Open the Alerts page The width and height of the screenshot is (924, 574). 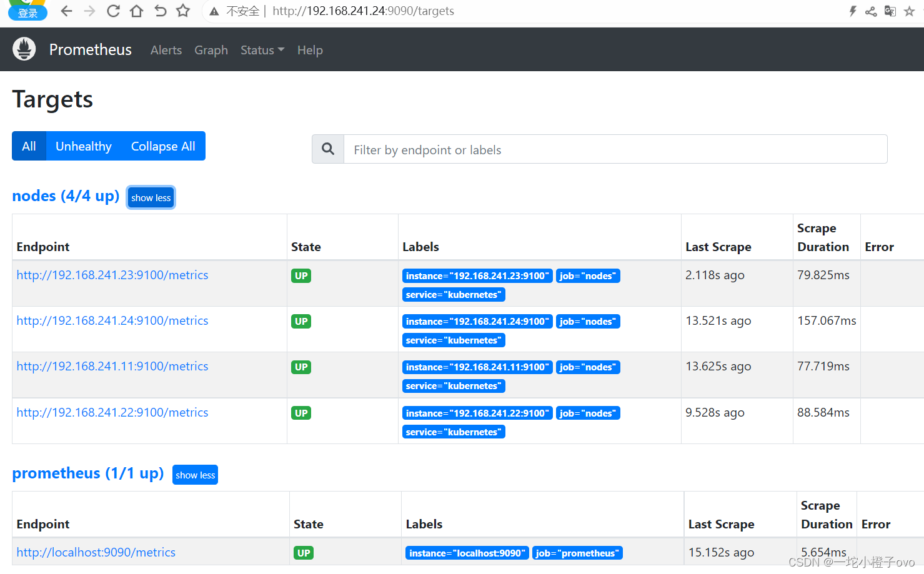pos(166,50)
